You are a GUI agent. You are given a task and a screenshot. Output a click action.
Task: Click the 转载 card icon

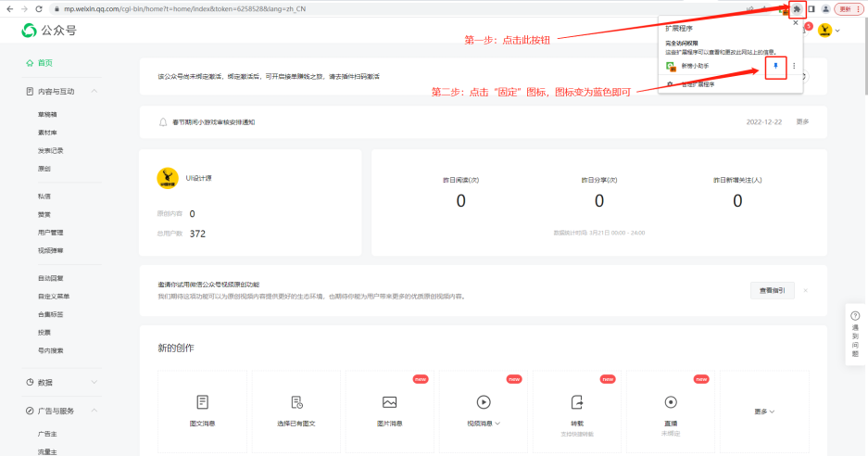coord(577,402)
